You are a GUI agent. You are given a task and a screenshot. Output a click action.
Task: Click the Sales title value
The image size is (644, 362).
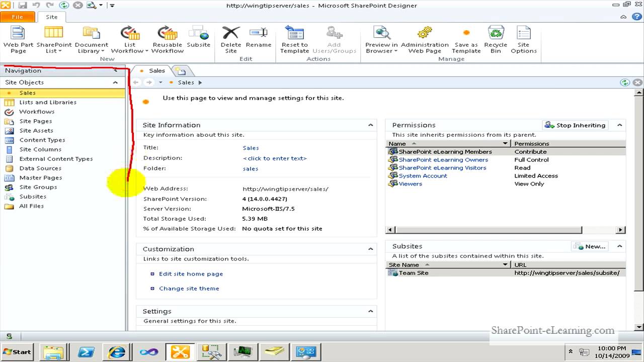(251, 148)
